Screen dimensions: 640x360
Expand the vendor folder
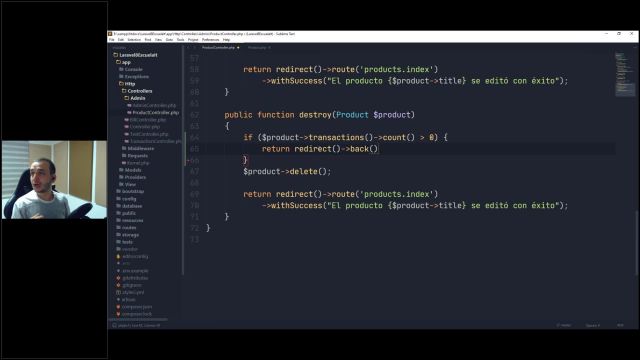point(127,249)
